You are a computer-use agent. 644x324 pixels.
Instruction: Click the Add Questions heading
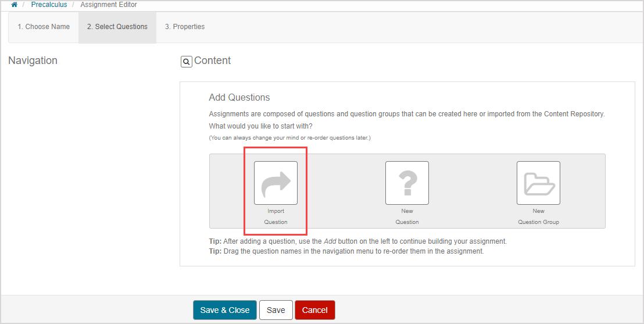click(x=239, y=97)
